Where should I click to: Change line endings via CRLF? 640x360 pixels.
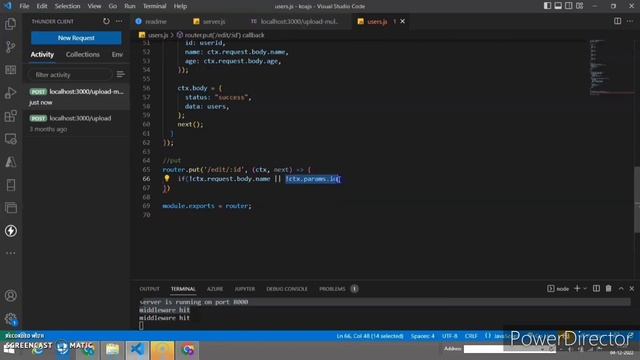[x=471, y=336]
